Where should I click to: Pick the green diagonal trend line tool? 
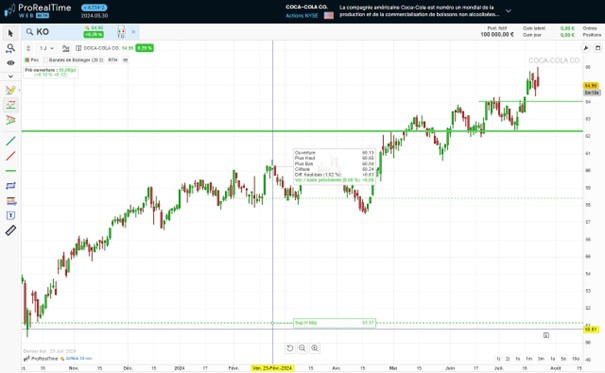(x=10, y=141)
